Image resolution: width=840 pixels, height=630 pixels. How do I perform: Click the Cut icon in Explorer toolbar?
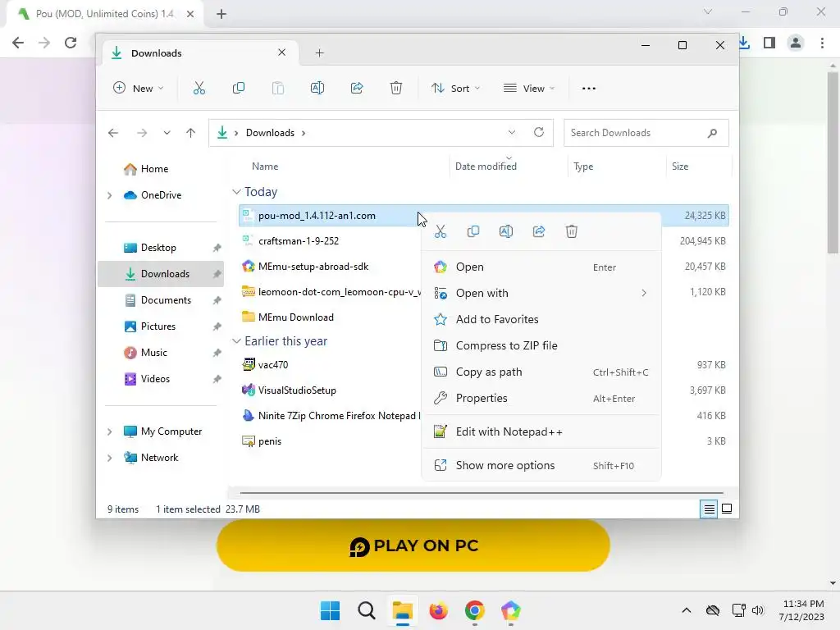[199, 89]
